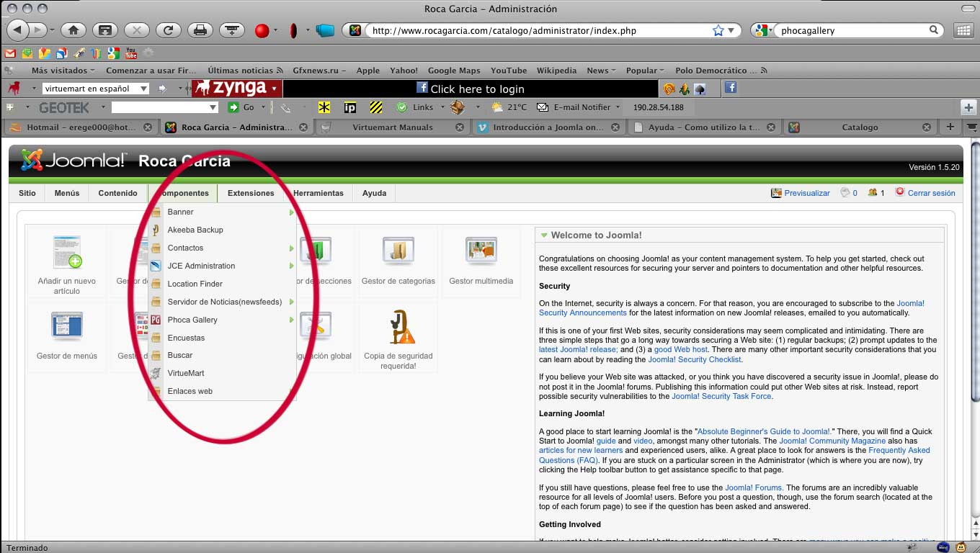Click the 'Cerrar sesión' logout link
The image size is (980, 553).
[x=931, y=193]
